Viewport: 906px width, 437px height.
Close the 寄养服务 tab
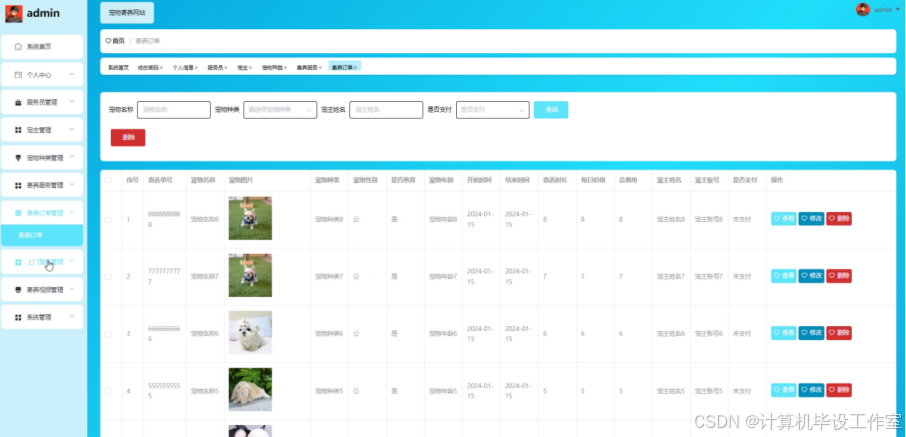click(320, 68)
